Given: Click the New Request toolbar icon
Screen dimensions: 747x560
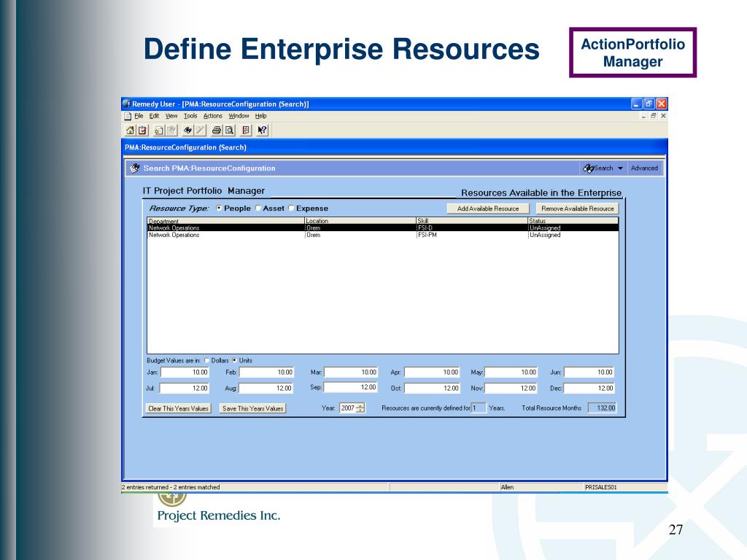Looking at the screenshot, I should (159, 130).
